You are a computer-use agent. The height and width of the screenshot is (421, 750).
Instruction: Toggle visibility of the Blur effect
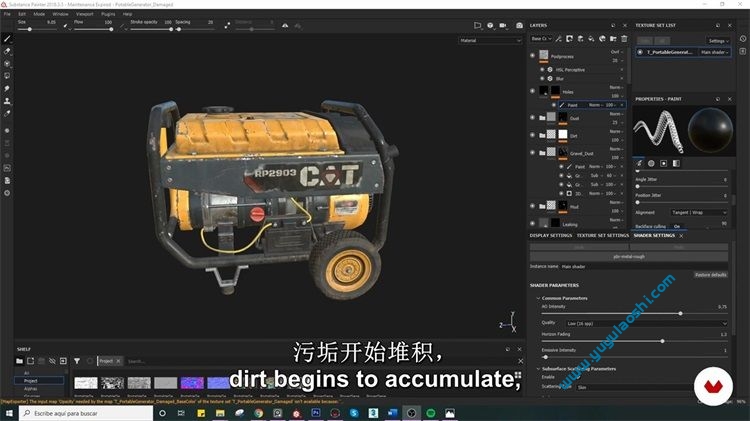click(542, 78)
